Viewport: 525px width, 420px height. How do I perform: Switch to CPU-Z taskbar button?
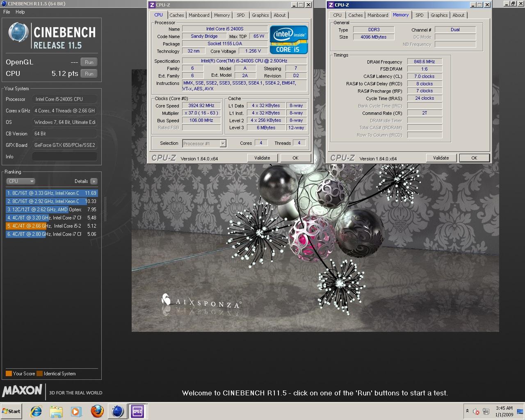point(137,411)
